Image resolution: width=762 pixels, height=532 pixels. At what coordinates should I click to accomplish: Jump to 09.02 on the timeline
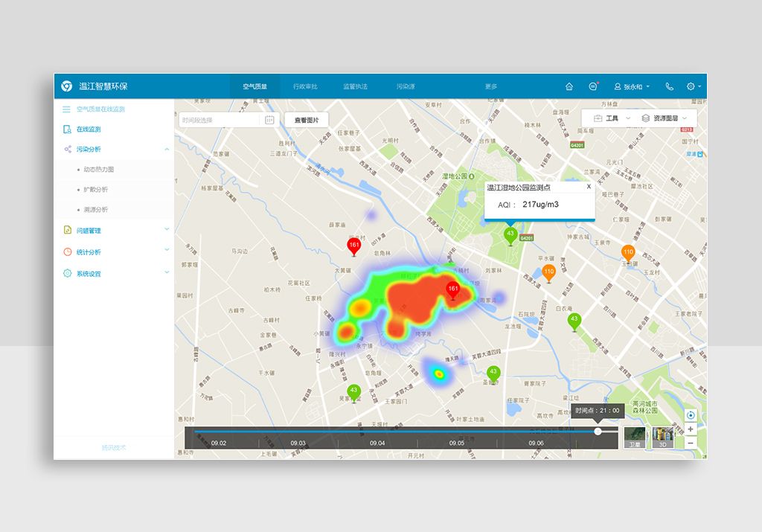(x=219, y=443)
